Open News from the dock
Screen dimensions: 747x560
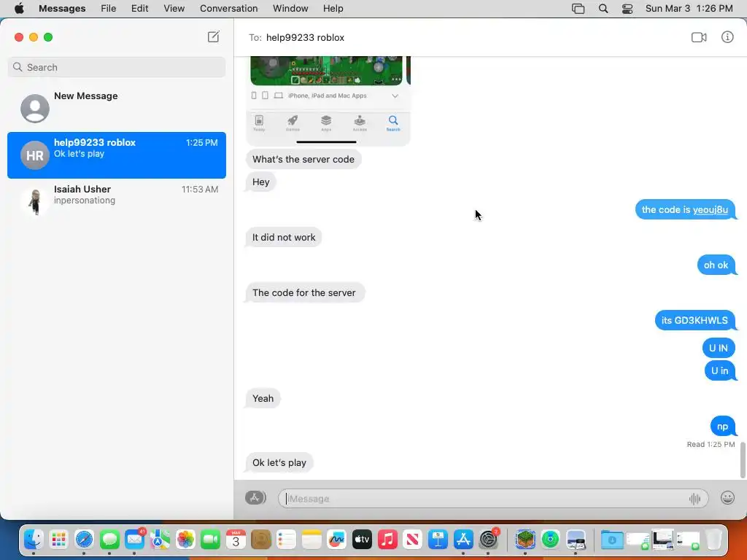pyautogui.click(x=413, y=540)
